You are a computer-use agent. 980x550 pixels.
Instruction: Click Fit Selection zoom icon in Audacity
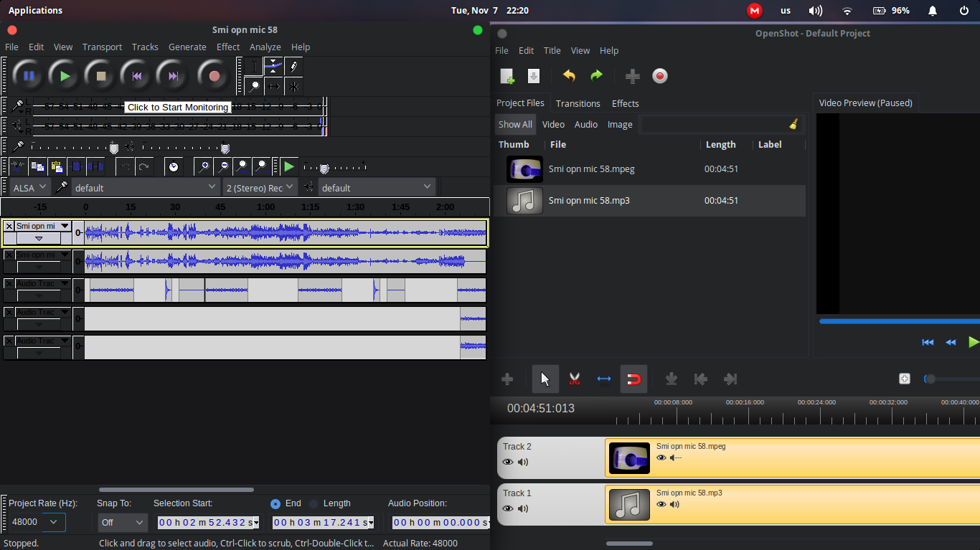(x=243, y=167)
